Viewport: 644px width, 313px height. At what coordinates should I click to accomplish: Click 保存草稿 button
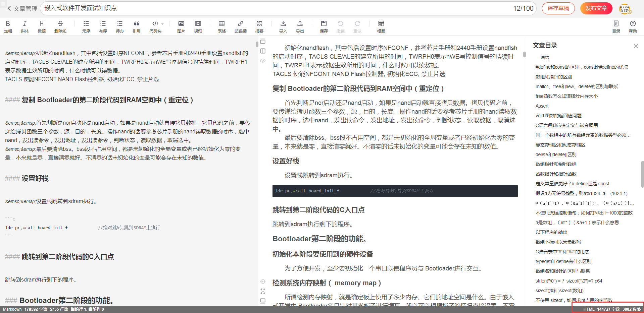coord(558,8)
